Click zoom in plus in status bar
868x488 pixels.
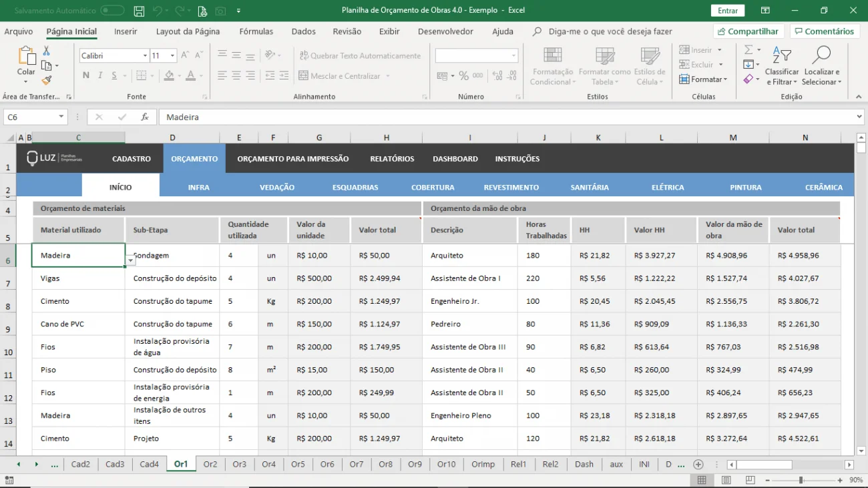[839, 480]
